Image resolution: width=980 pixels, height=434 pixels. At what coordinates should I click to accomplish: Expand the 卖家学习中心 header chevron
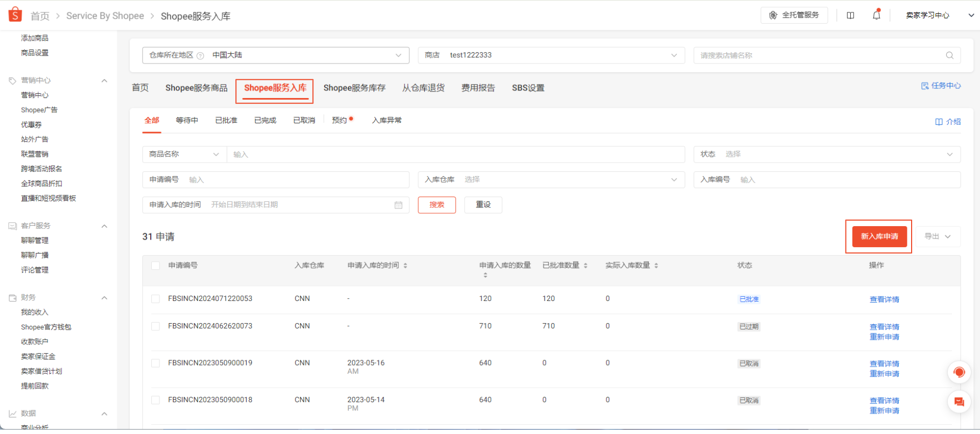tap(971, 15)
